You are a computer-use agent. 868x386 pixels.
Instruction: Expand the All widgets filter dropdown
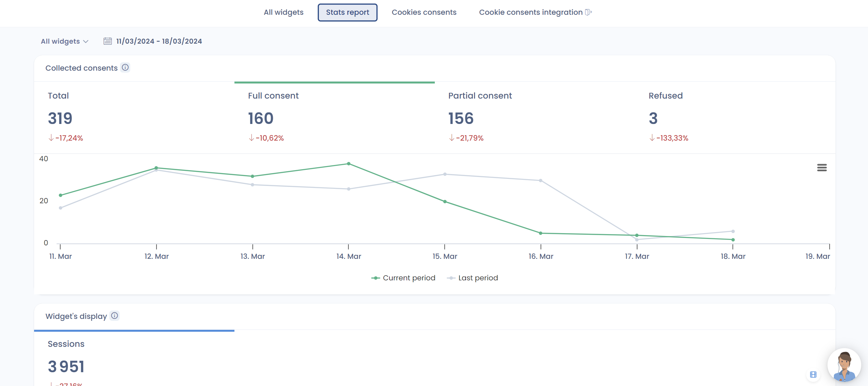pos(61,41)
